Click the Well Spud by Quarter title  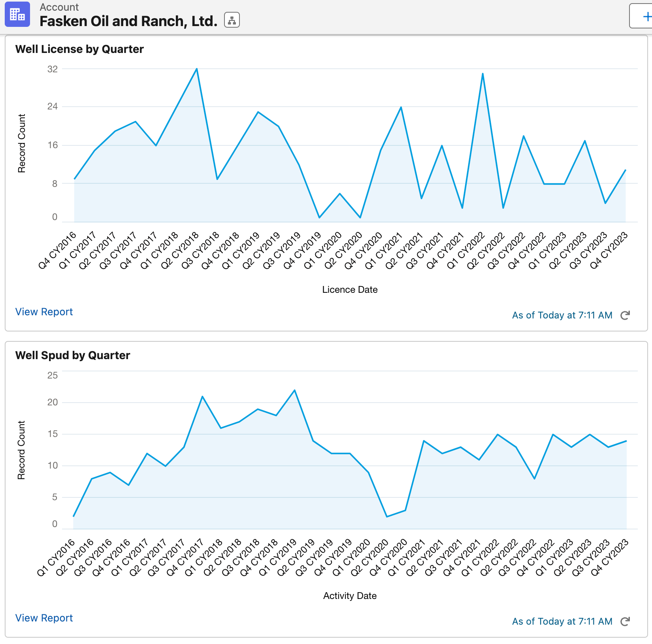(72, 355)
